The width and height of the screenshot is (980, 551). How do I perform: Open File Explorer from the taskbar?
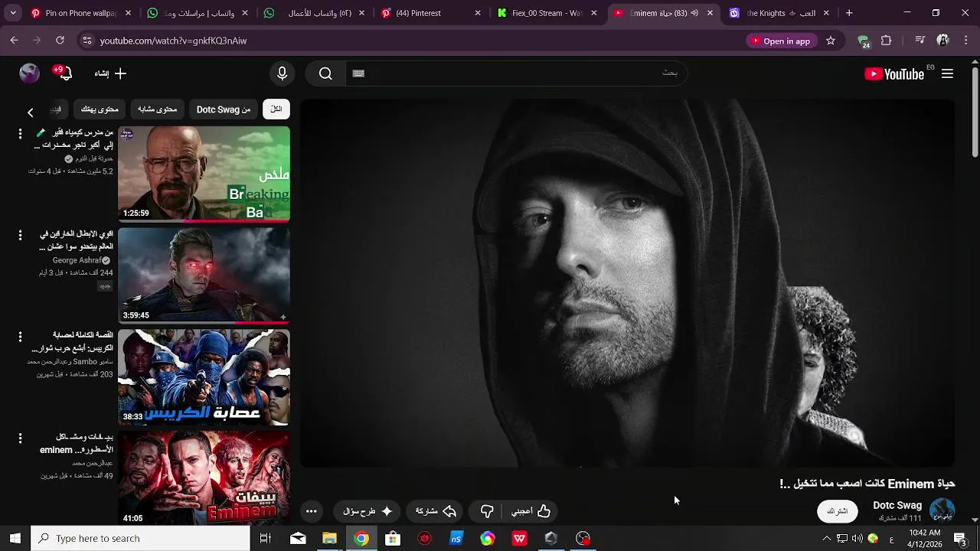[x=329, y=539]
